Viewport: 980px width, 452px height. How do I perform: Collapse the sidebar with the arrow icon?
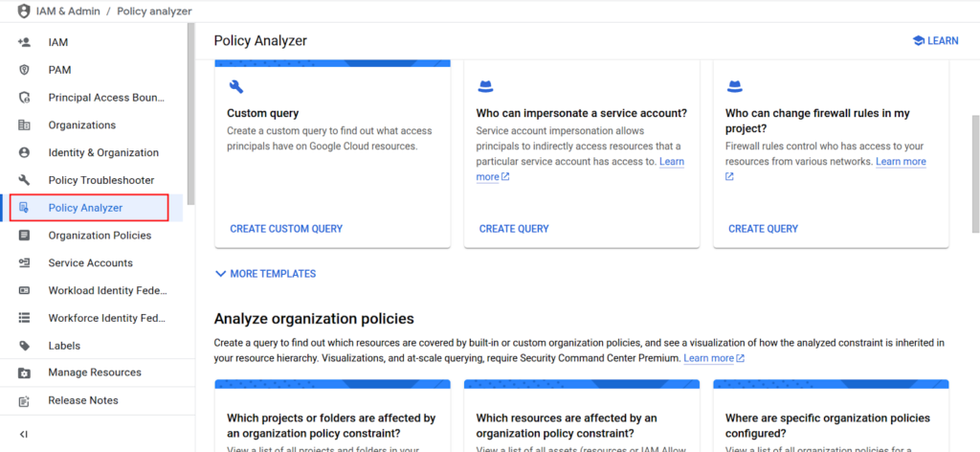coord(24,434)
